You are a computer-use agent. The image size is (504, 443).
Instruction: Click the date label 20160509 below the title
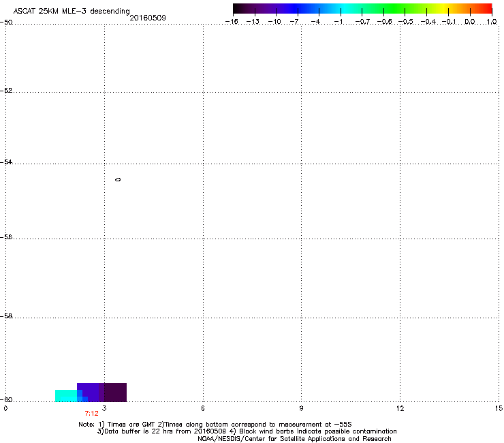tap(148, 18)
